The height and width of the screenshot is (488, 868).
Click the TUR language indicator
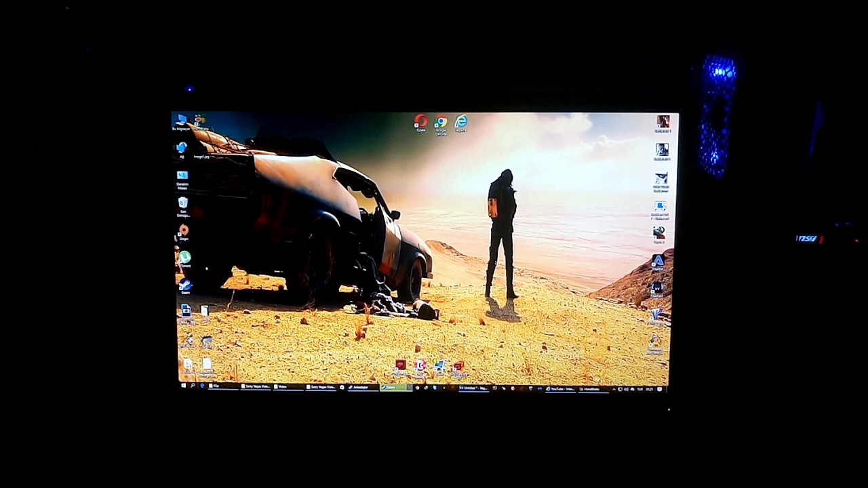(x=639, y=389)
